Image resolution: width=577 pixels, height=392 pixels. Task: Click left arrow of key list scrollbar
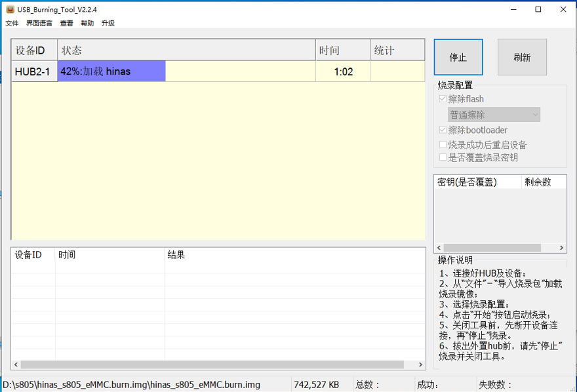438,248
